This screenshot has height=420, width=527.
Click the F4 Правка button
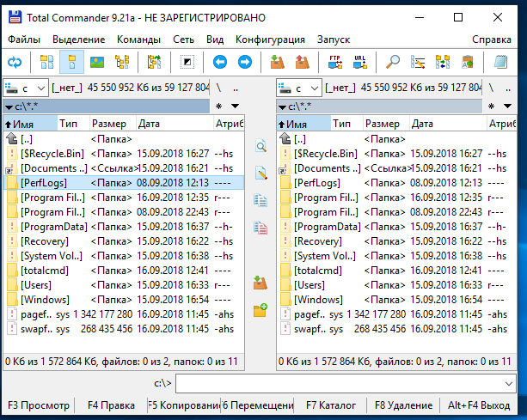[x=111, y=405]
